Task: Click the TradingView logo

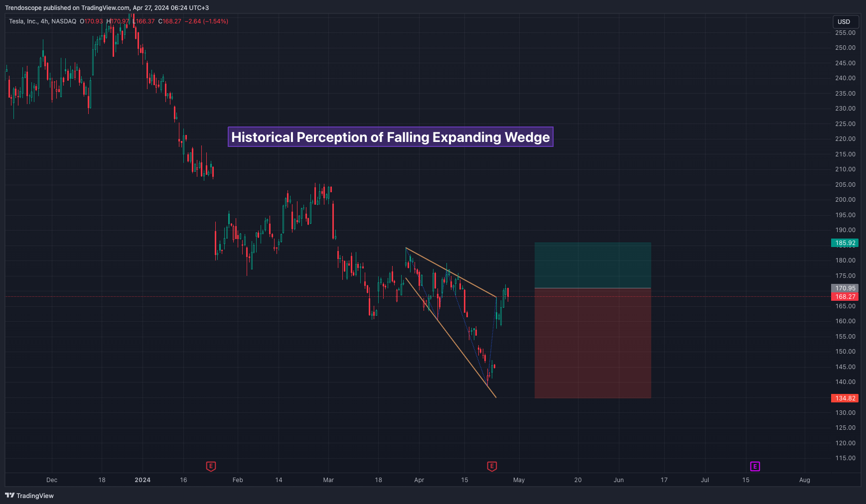Action: tap(29, 496)
